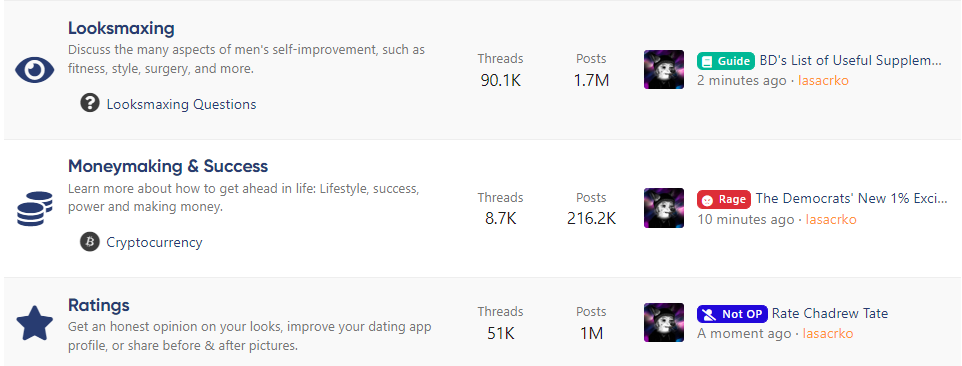962x366 pixels.
Task: Open thread BD's List of Useful Supplements
Action: (850, 60)
